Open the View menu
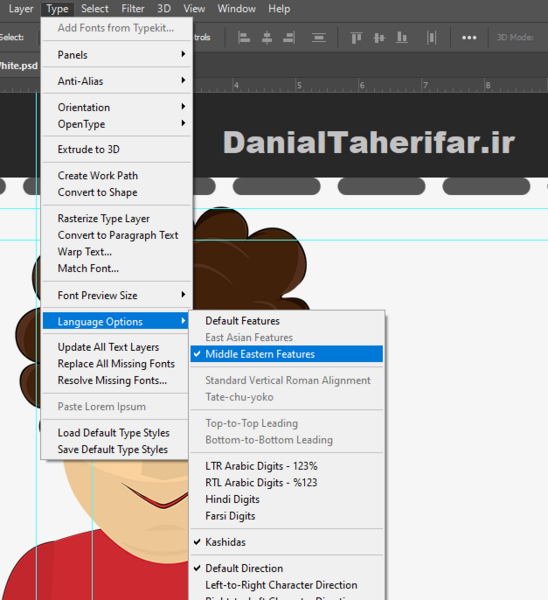Image resolution: width=548 pixels, height=600 pixels. click(194, 8)
